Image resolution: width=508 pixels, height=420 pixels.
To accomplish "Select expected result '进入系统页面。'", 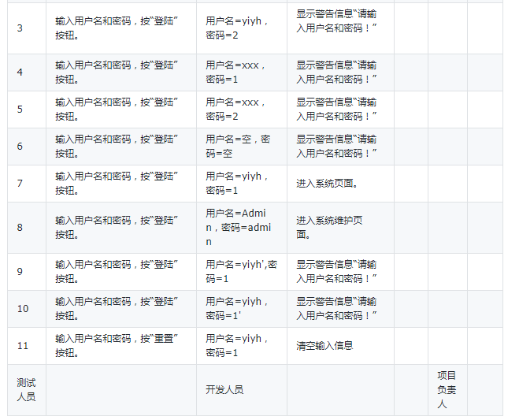I will tap(327, 184).
